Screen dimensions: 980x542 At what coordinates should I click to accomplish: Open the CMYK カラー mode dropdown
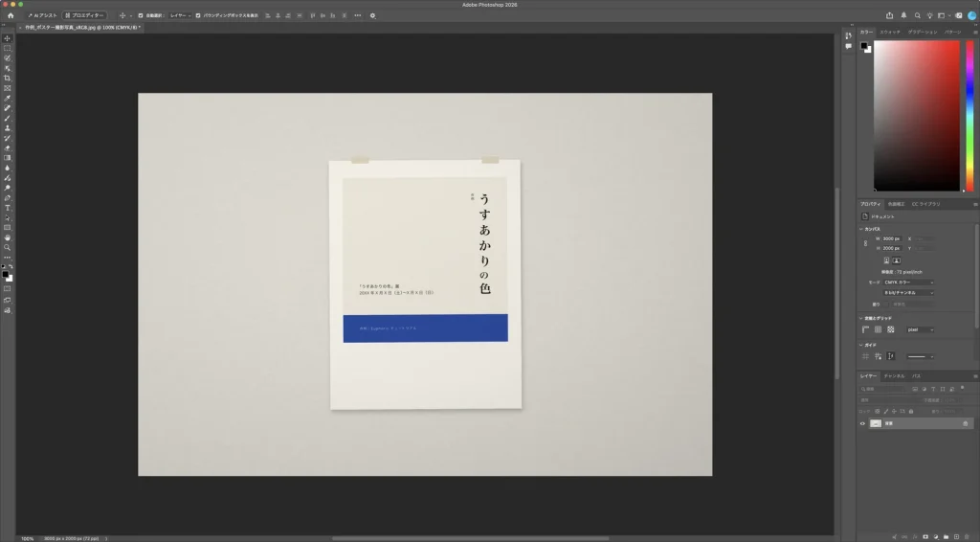coord(908,282)
